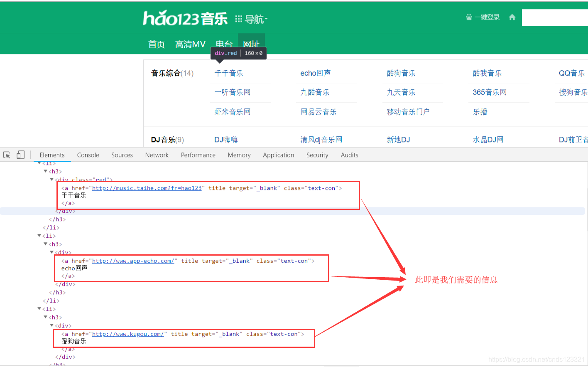The width and height of the screenshot is (588, 367).
Task: Open the 九酷音乐 link
Action: coord(315,92)
